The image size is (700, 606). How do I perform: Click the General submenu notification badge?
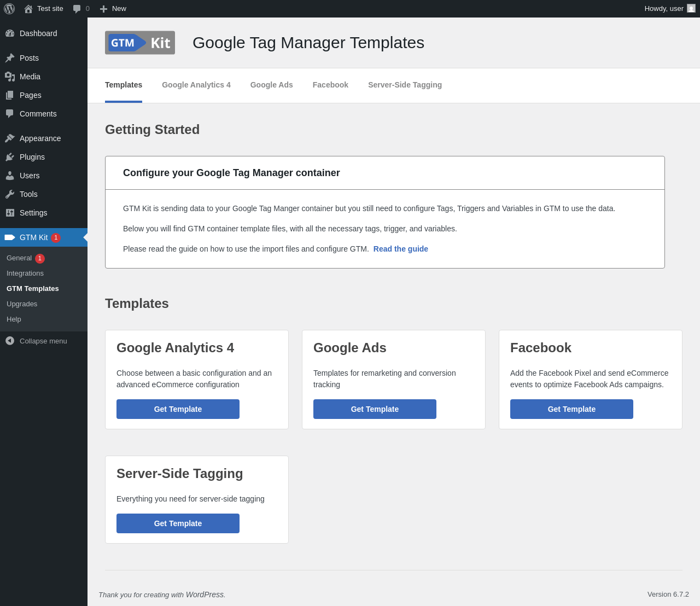[x=40, y=258]
